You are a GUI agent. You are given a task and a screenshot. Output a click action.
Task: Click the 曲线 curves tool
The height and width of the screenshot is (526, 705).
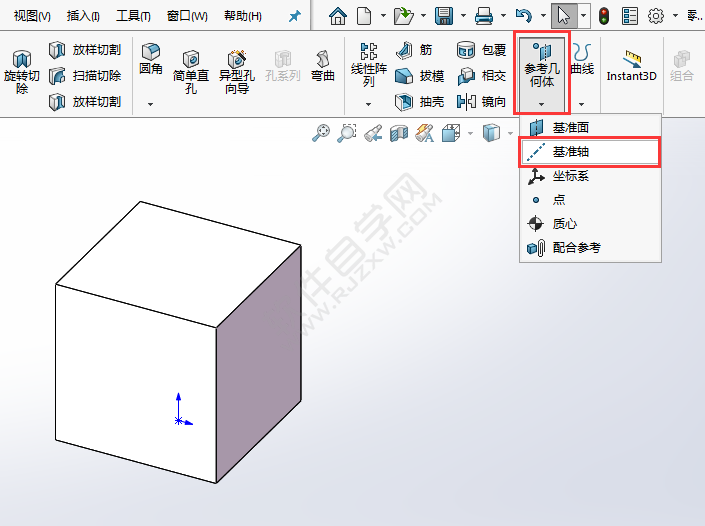tap(582, 59)
